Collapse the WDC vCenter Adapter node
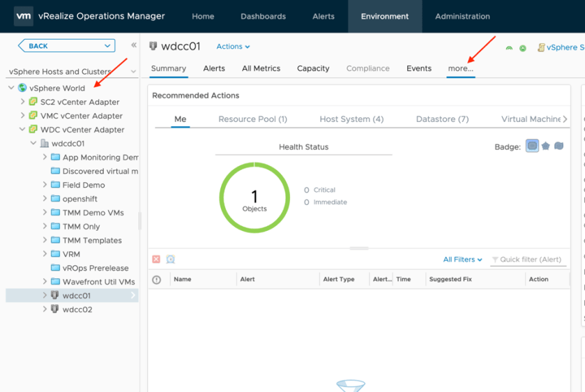Viewport: 585px width, 392px height. tap(22, 130)
